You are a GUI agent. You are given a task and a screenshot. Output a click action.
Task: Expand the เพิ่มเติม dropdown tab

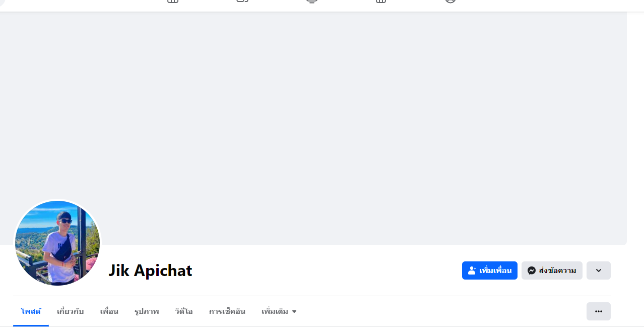[279, 311]
